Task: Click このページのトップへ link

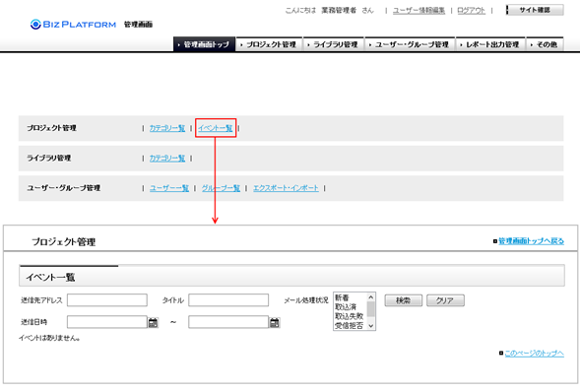Action: pyautogui.click(x=534, y=354)
